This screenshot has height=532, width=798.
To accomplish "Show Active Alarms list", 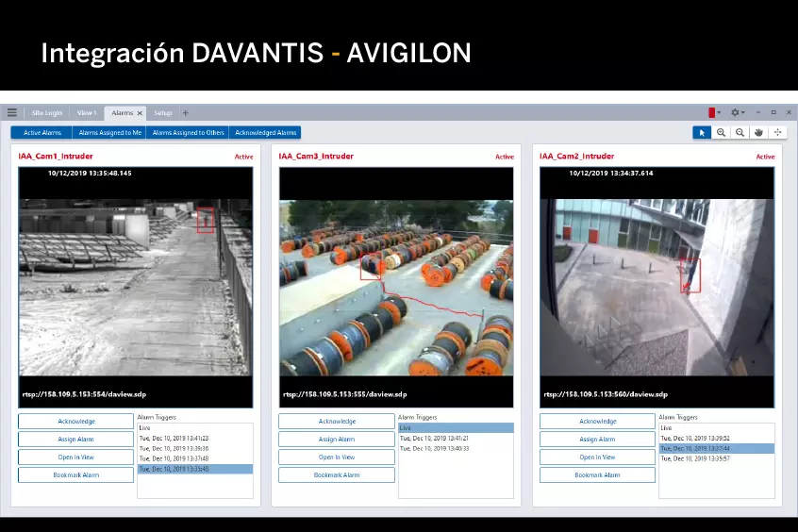I will click(42, 132).
